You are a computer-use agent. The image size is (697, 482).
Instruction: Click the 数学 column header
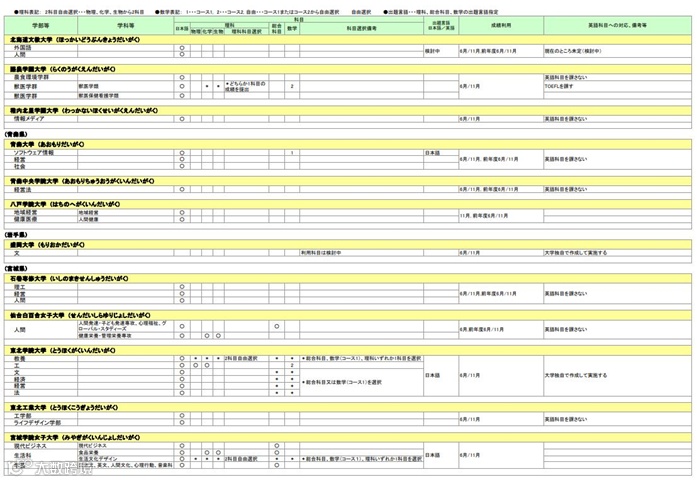(x=292, y=28)
